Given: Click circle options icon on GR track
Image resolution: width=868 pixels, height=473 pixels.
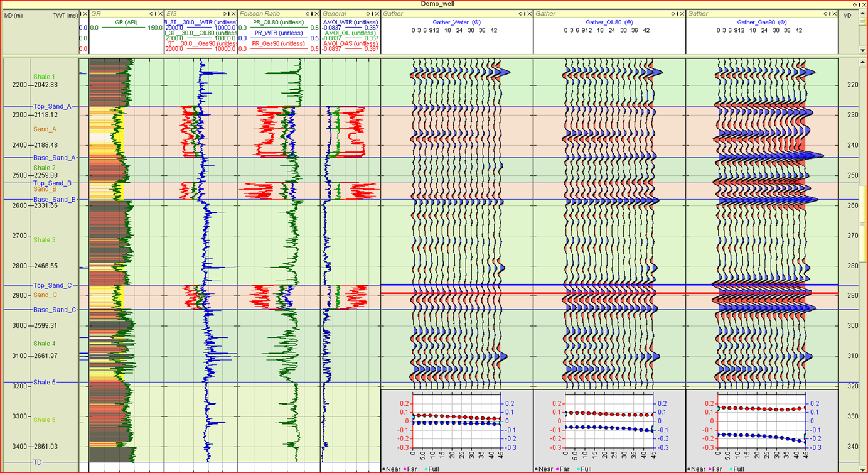Looking at the screenshot, I should [x=151, y=13].
